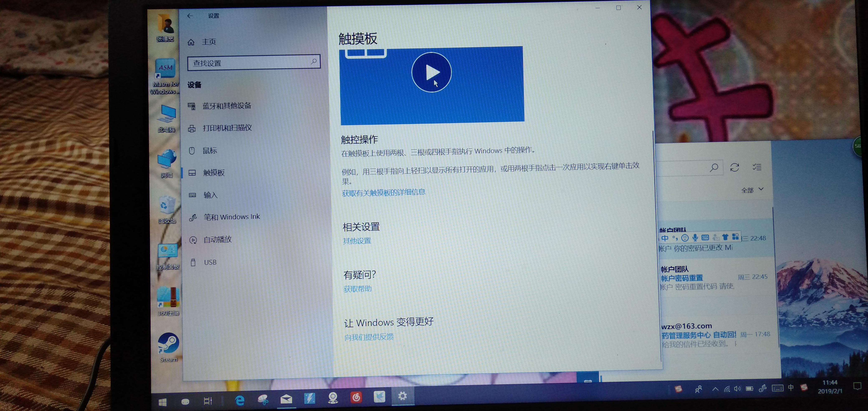
Task: Expand the system tray hidden icons chevron
Action: click(715, 389)
